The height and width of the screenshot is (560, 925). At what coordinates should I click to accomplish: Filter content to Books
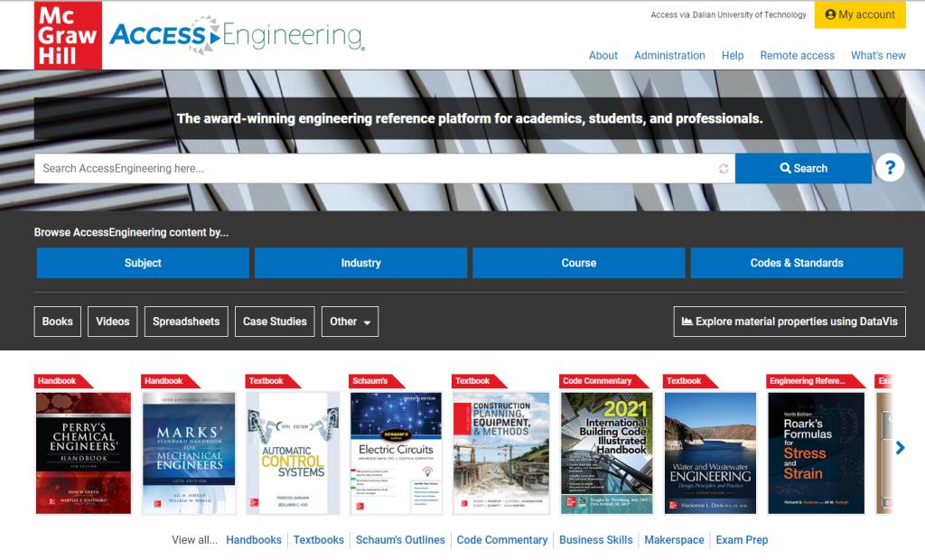coord(57,322)
